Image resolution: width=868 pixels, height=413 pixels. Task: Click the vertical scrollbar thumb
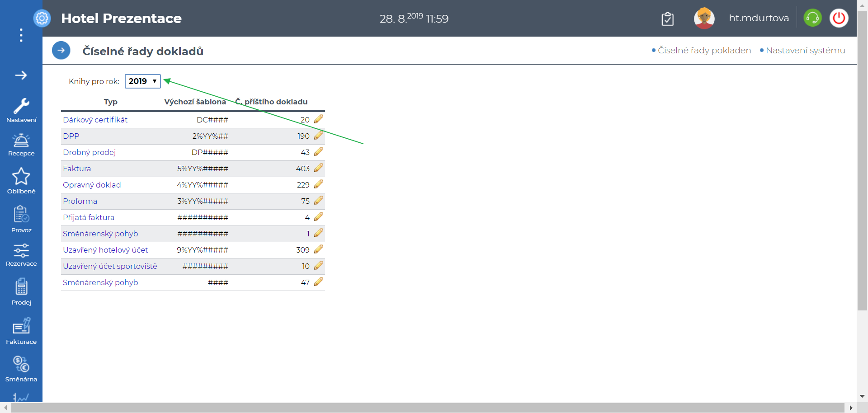(x=862, y=160)
